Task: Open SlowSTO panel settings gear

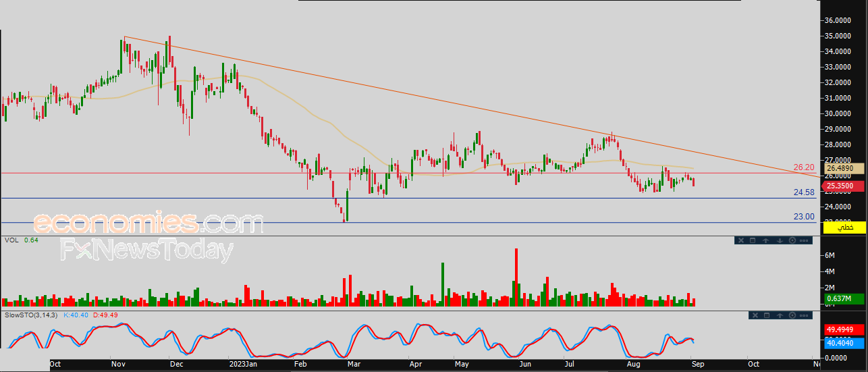Action: click(792, 315)
